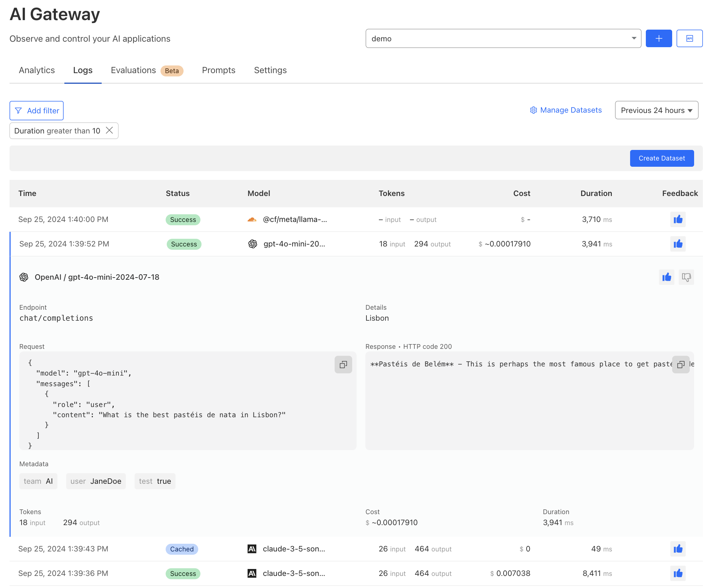
Task: Thumbs up the Cached claude log row
Action: (x=678, y=549)
